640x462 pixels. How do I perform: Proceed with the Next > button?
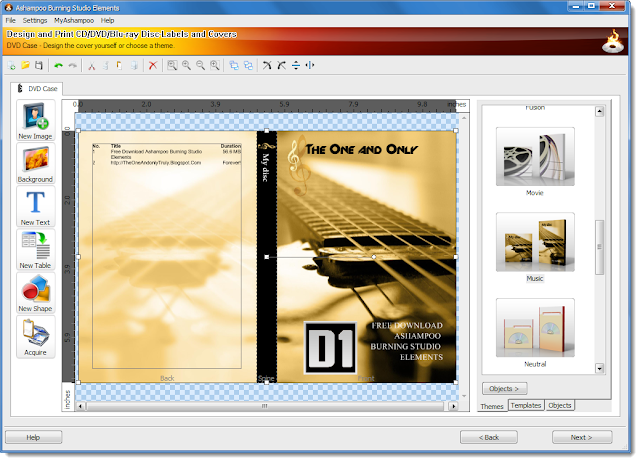[x=582, y=438]
